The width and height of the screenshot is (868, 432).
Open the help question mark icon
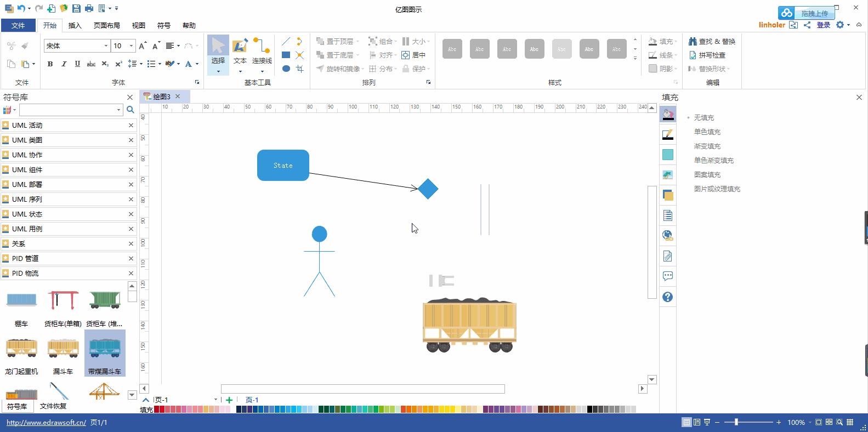click(x=667, y=297)
